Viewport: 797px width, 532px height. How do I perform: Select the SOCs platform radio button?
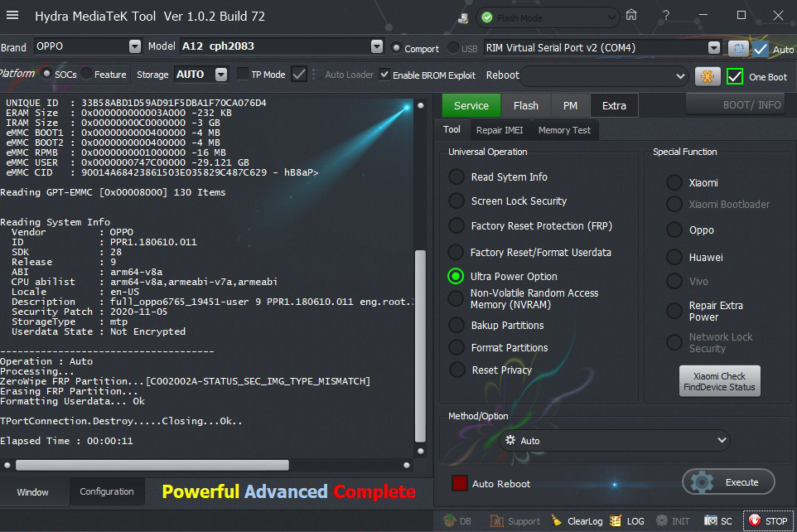46,75
